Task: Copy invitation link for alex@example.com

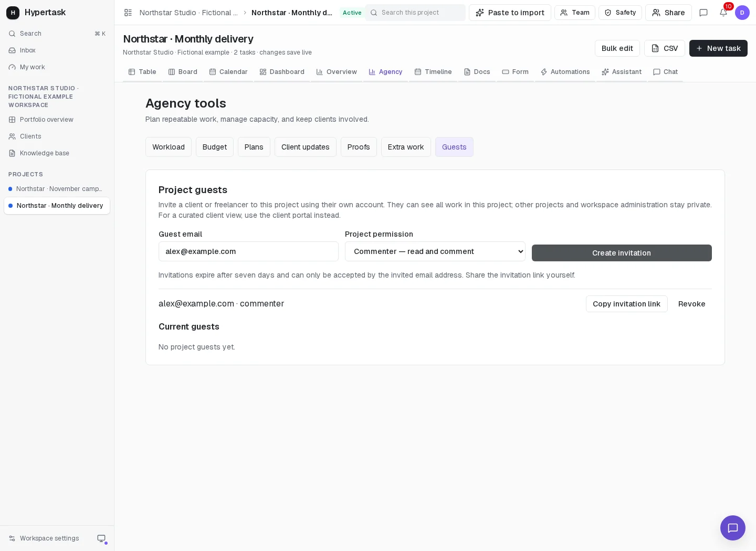Action: coord(627,304)
